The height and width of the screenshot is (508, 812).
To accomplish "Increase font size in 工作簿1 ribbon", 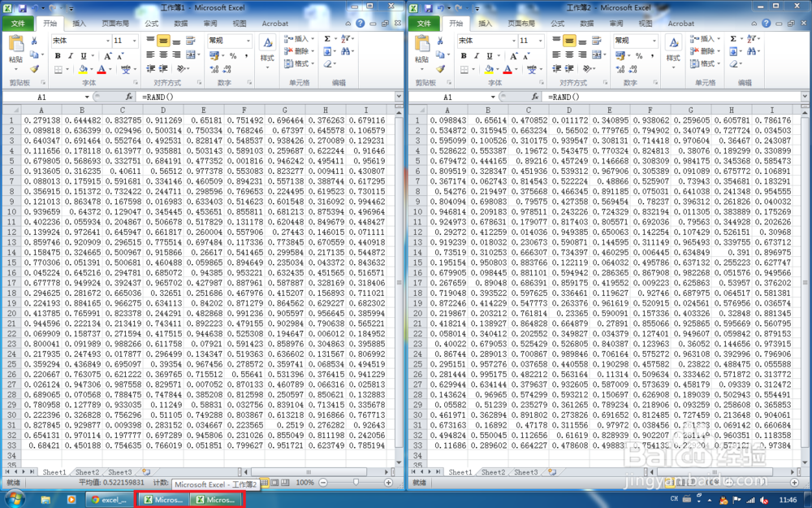I will pyautogui.click(x=108, y=56).
